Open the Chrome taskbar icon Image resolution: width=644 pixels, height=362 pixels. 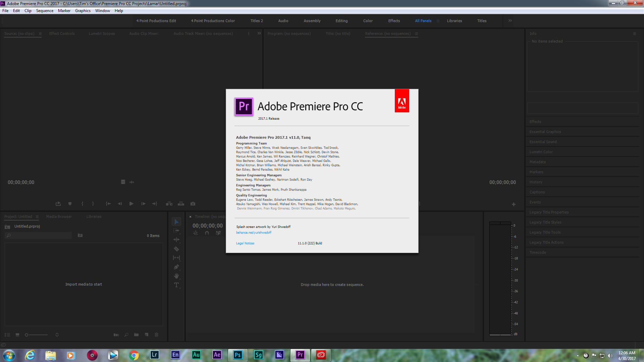point(134,355)
